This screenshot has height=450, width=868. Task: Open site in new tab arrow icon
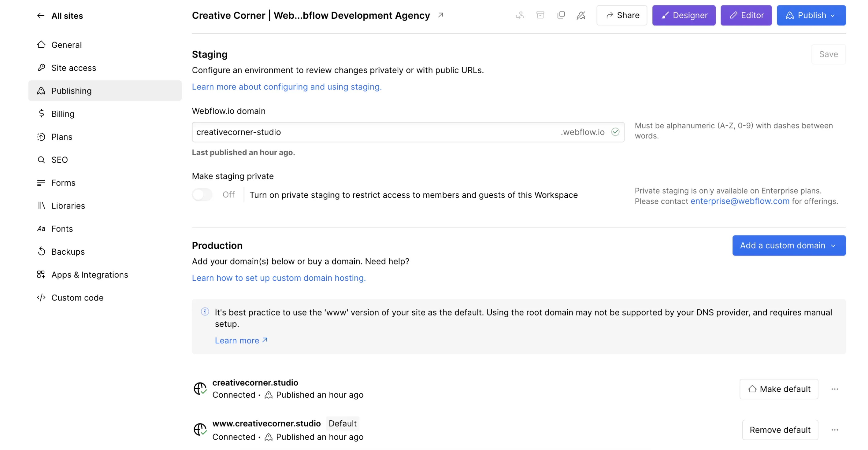click(441, 15)
